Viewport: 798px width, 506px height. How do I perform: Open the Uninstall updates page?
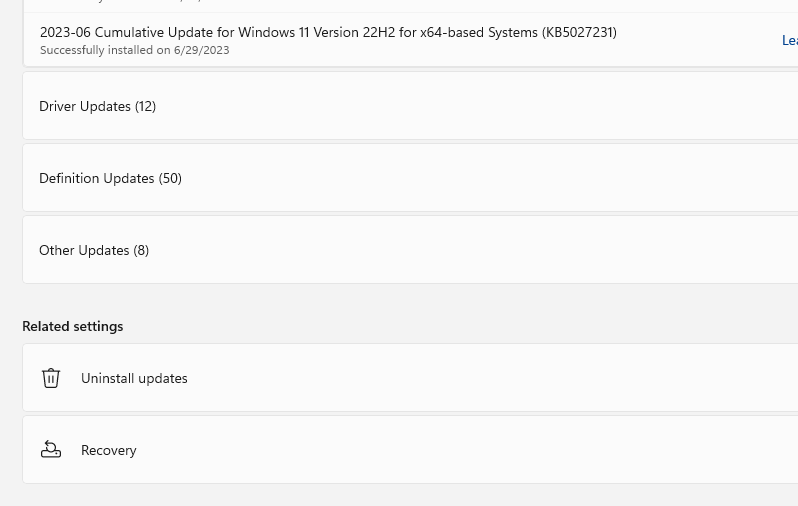click(400, 378)
